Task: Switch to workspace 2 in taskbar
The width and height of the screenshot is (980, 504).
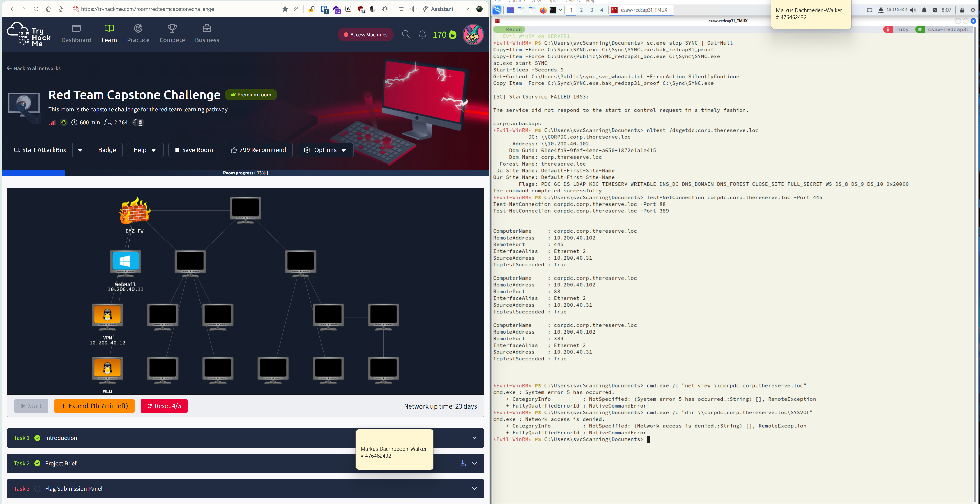Action: tap(581, 10)
